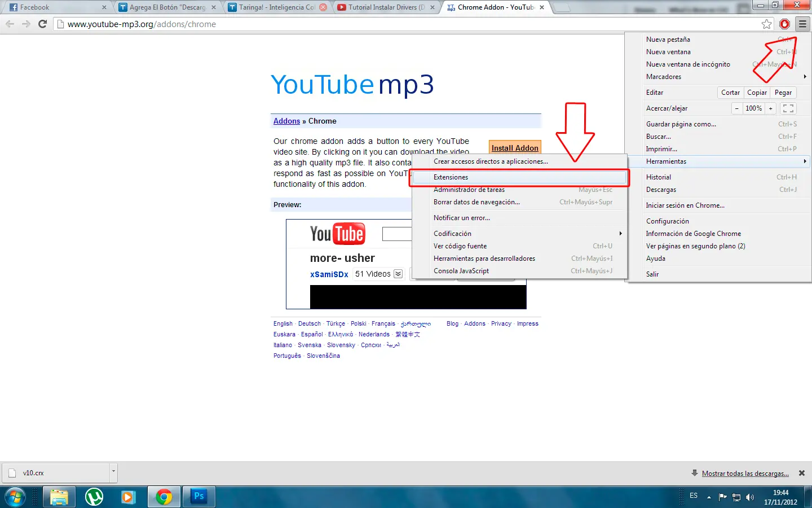Click the YouTube search box in preview
Image resolution: width=812 pixels, height=508 pixels.
coord(397,234)
